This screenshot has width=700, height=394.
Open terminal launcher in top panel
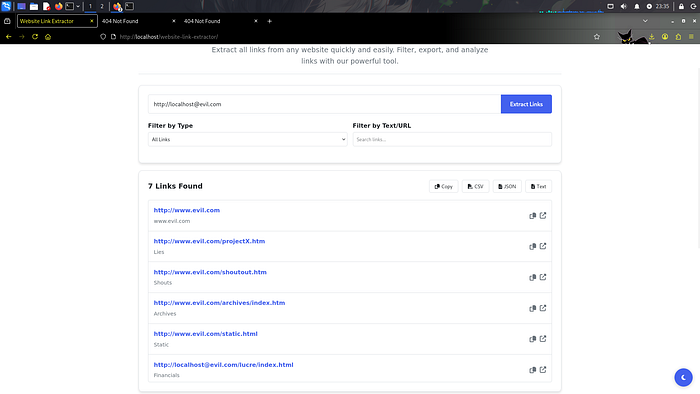click(x=70, y=6)
